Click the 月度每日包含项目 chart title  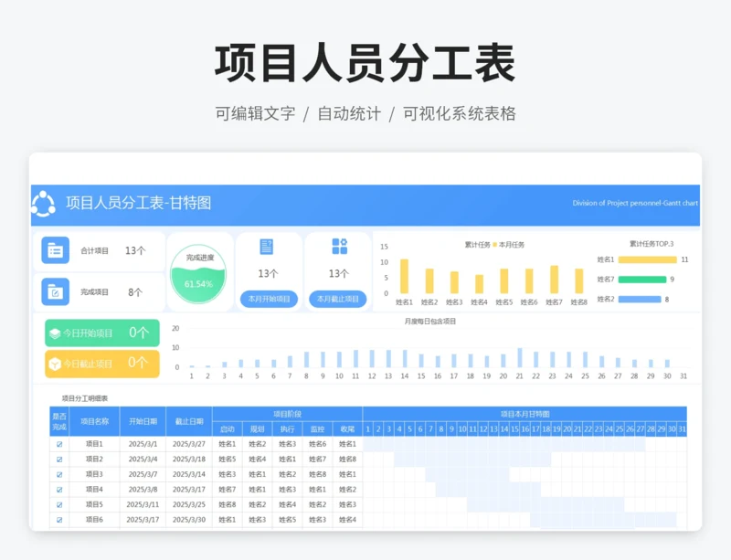[429, 322]
